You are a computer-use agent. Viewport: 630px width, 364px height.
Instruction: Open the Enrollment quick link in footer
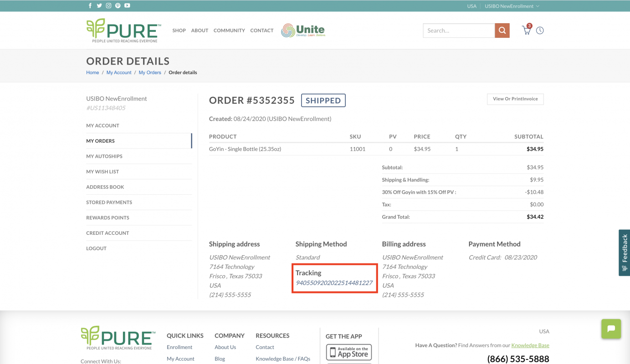(179, 347)
